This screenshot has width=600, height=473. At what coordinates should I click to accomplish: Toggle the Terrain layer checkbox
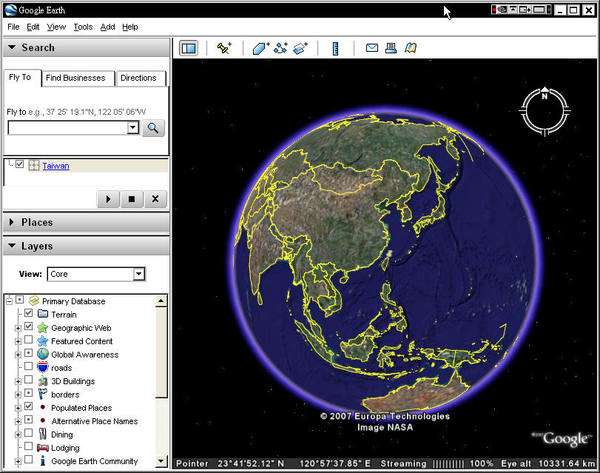[28, 313]
